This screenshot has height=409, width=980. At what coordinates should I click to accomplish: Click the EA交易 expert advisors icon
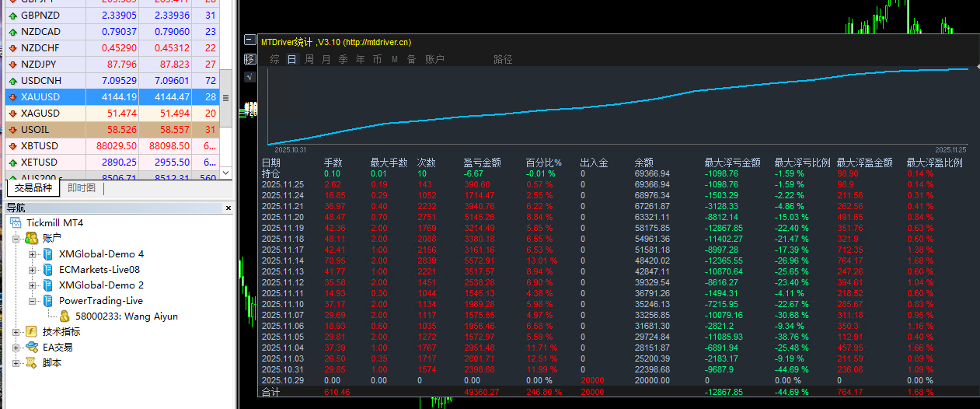[x=31, y=347]
